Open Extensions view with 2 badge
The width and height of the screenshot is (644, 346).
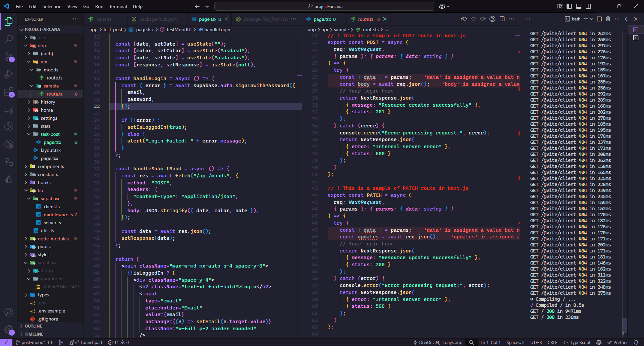coord(9,92)
